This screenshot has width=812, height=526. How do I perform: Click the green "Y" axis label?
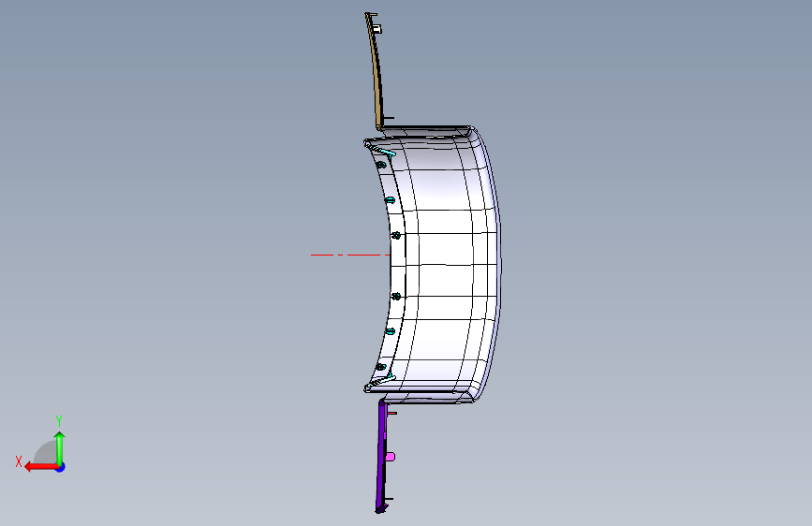(59, 421)
